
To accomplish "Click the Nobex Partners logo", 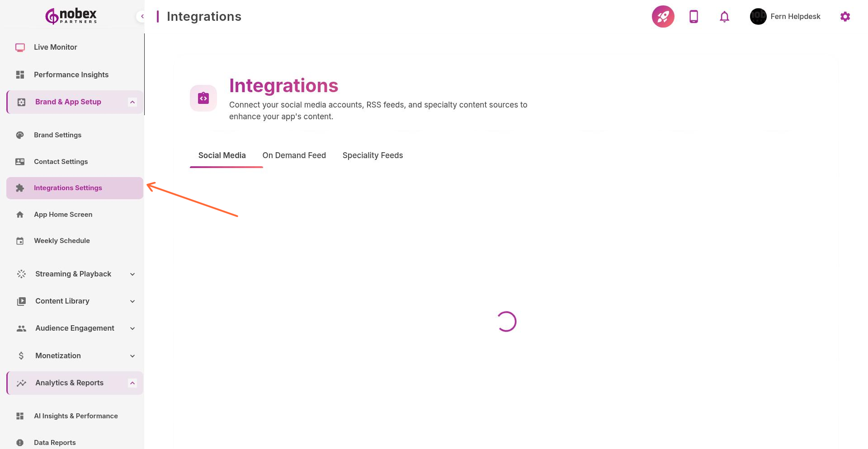I will coord(70,16).
